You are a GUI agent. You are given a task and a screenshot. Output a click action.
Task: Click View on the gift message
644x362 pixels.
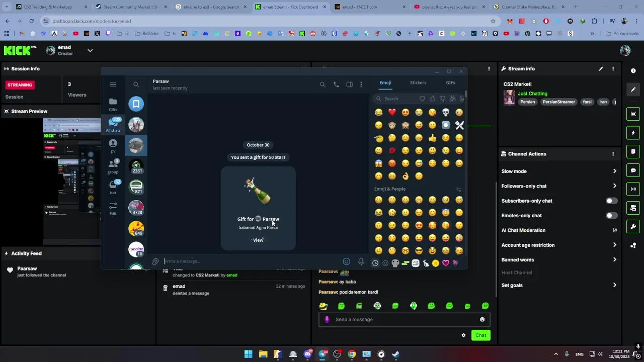coord(258,240)
